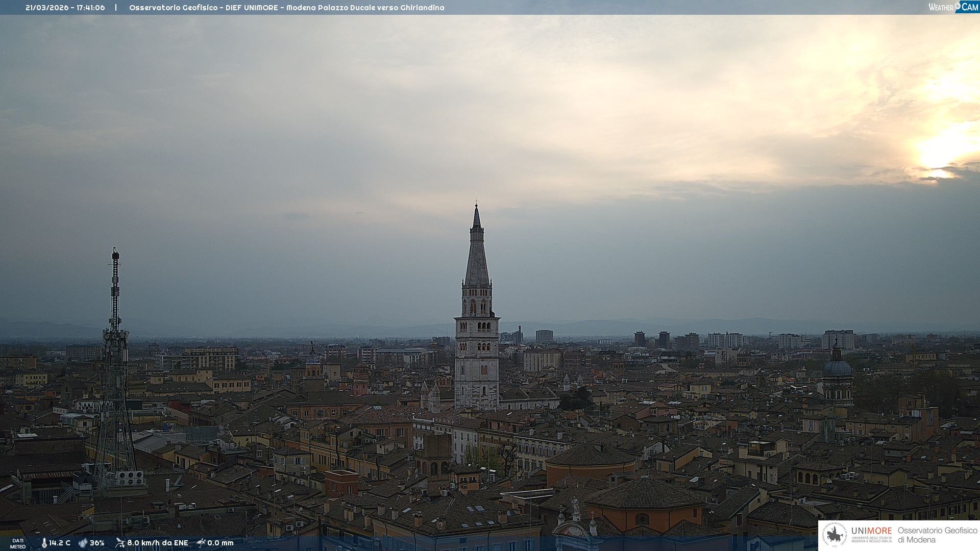Click the 8.0 km/h da ENE wind reading

click(157, 543)
